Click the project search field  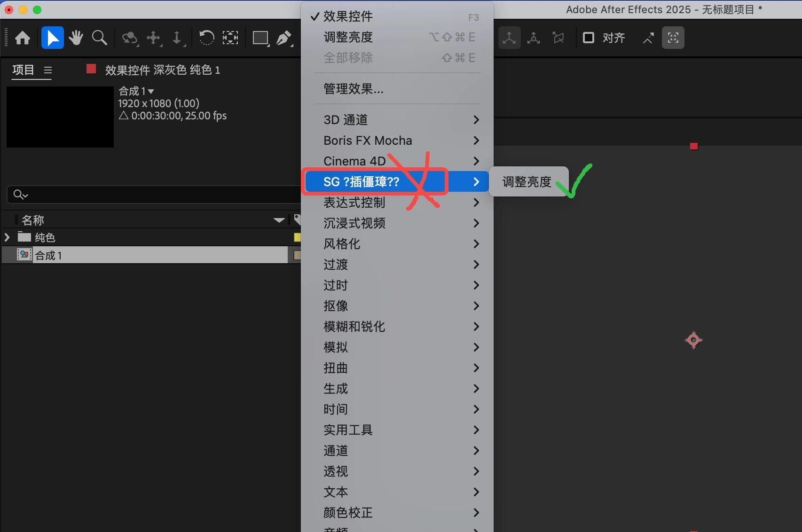coord(154,194)
